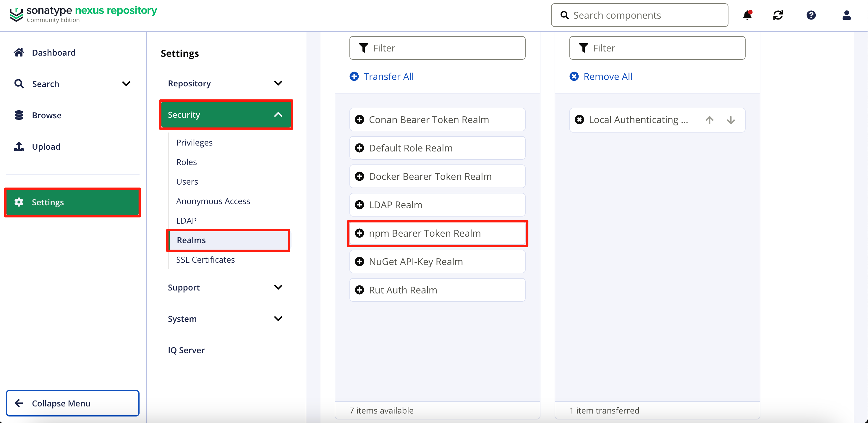Open the help question mark icon
The image size is (868, 423).
tap(811, 15)
